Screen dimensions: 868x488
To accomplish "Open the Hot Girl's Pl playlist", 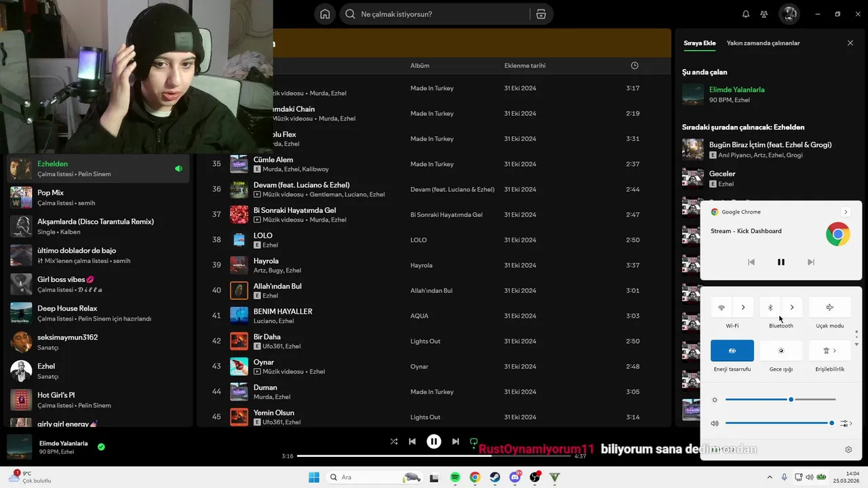I will (98, 400).
